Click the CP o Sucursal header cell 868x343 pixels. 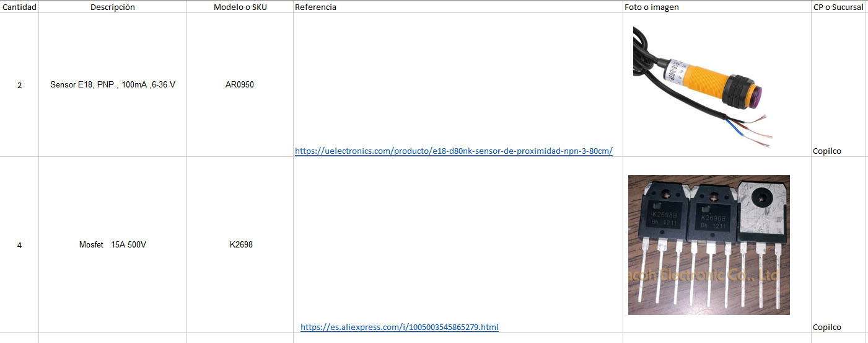click(x=838, y=7)
